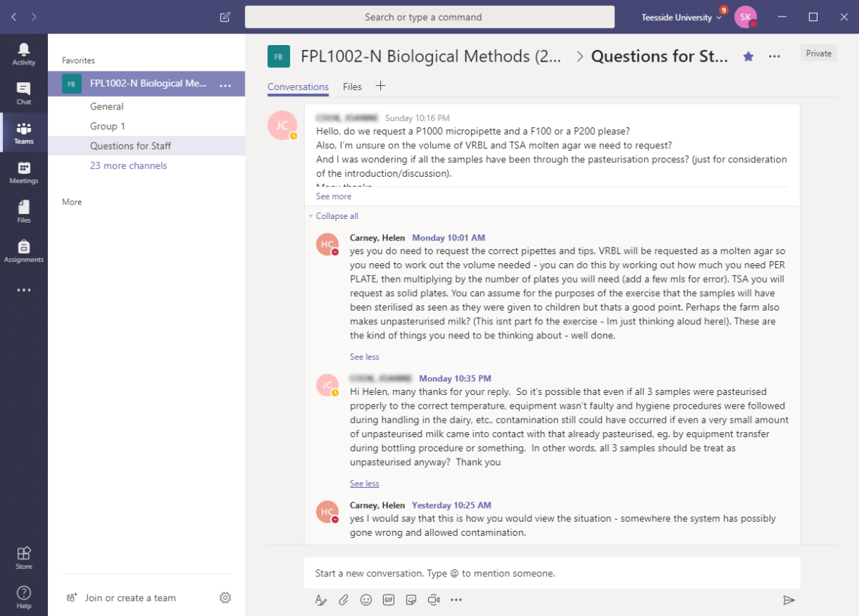The height and width of the screenshot is (616, 859).
Task: Click the GIF icon in compose bar
Action: click(389, 600)
